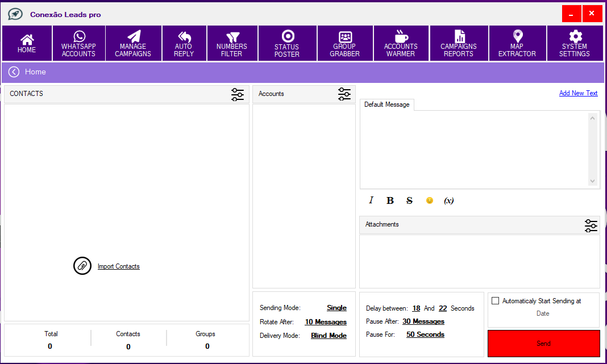Open Numbers Filter funnel icon

[x=232, y=37]
